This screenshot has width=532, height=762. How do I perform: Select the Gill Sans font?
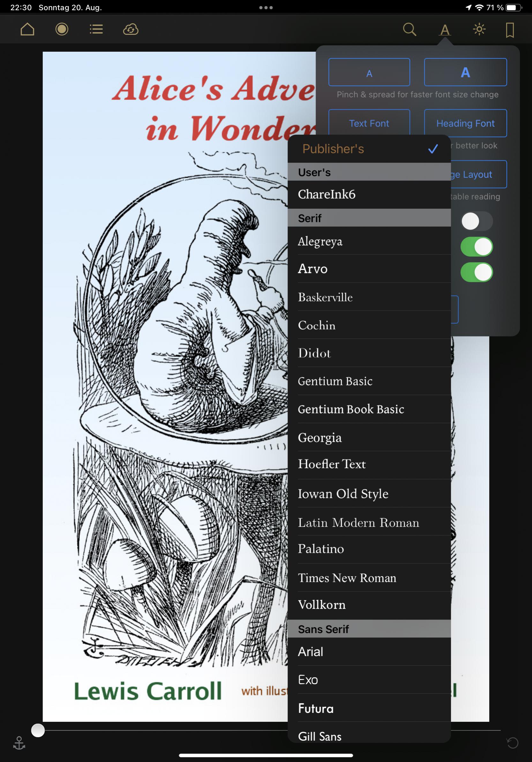(x=369, y=732)
